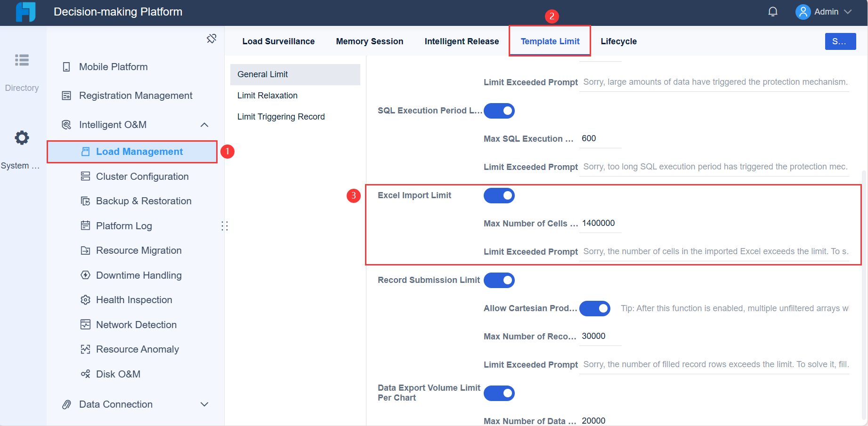Viewport: 868px width, 426px height.
Task: Open Limit Triggering Record section
Action: click(281, 117)
